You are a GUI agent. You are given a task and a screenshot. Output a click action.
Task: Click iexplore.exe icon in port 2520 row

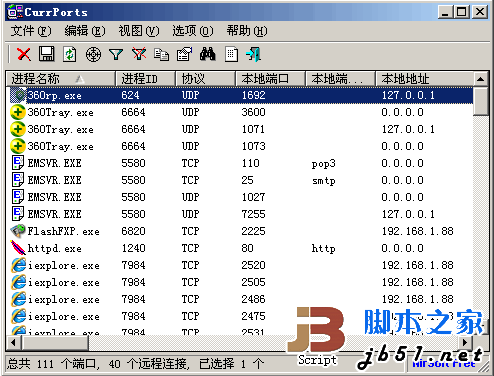point(18,265)
